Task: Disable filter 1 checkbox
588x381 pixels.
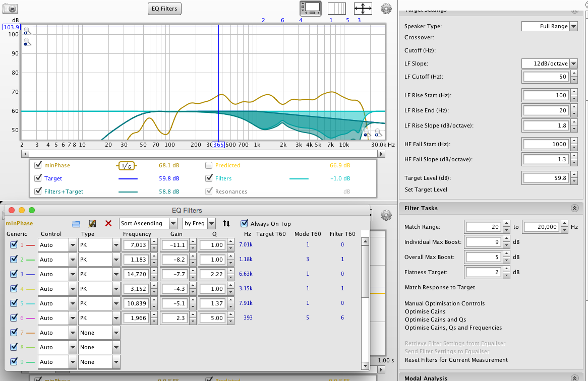Action: (14, 244)
